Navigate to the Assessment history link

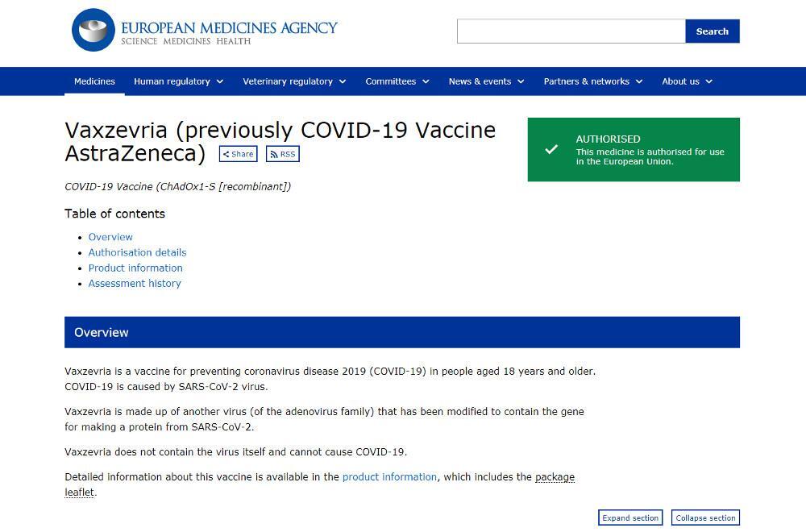pyautogui.click(x=135, y=283)
